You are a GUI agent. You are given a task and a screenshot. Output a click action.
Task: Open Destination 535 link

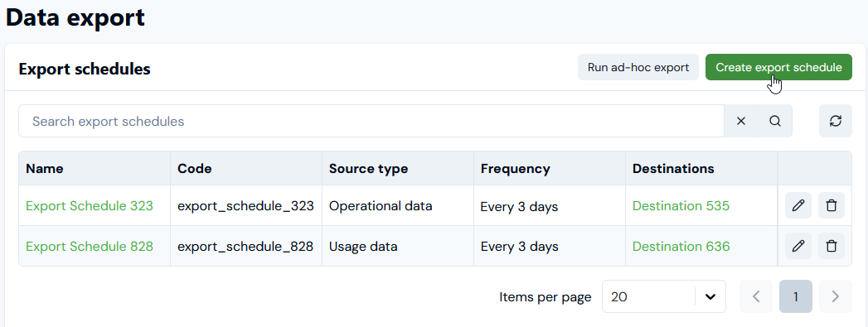point(681,205)
